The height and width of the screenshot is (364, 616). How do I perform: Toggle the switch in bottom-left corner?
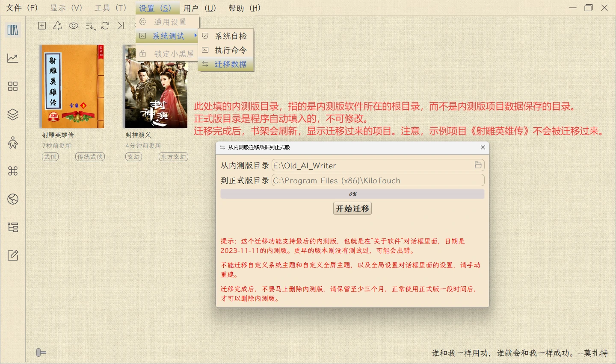(41, 352)
